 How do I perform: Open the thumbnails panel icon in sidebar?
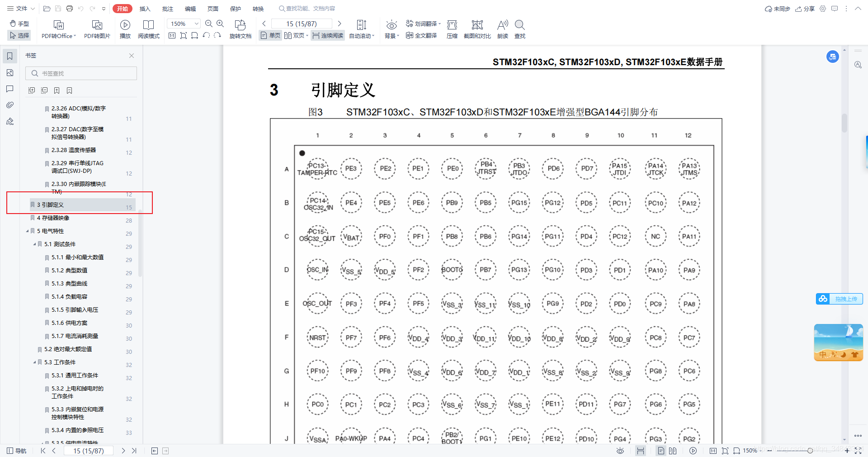tap(10, 73)
